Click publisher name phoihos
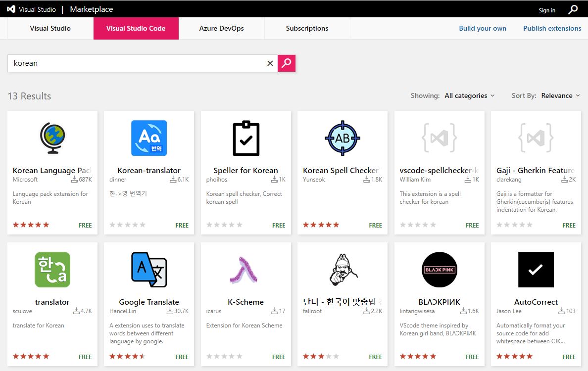The width and height of the screenshot is (588, 371). (x=217, y=180)
